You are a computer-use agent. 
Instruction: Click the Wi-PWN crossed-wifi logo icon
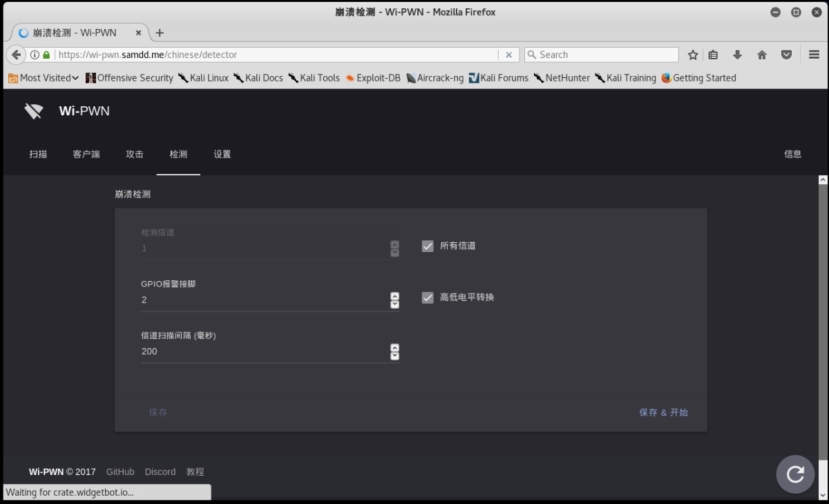click(33, 111)
